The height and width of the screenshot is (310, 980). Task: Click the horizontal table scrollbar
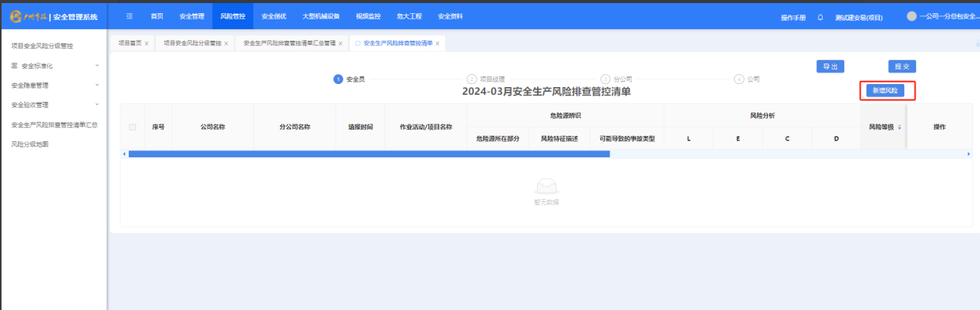pyautogui.click(x=369, y=154)
